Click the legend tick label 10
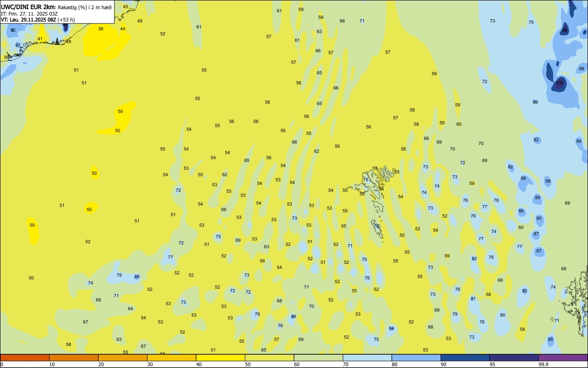 (52, 364)
